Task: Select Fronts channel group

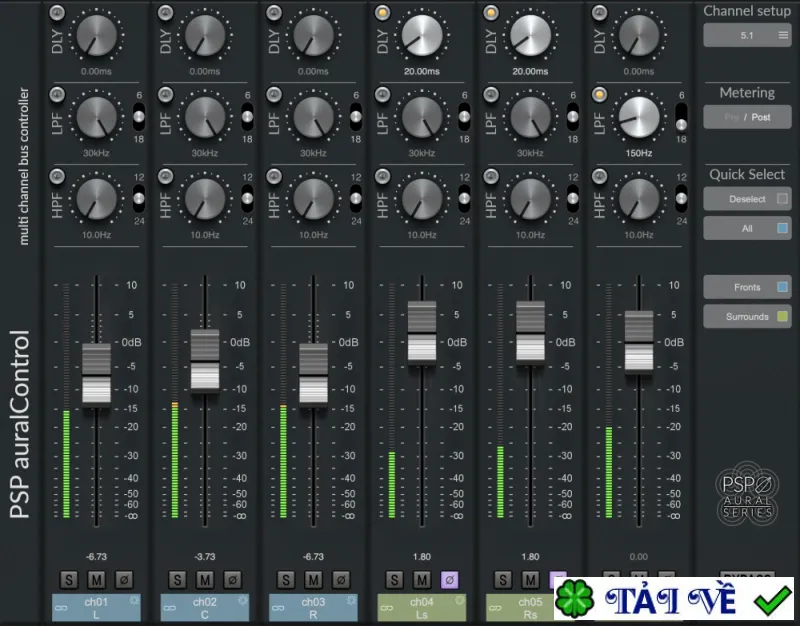Action: coord(747,287)
